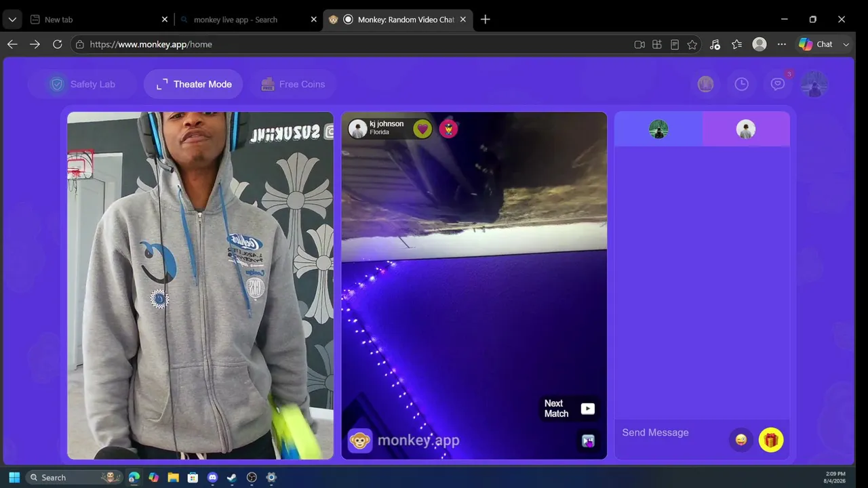Refresh the monkey.app page

point(57,44)
